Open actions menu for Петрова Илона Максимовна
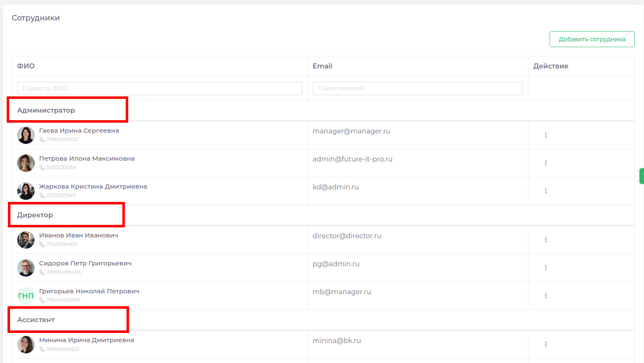This screenshot has height=363, width=644. [x=545, y=163]
